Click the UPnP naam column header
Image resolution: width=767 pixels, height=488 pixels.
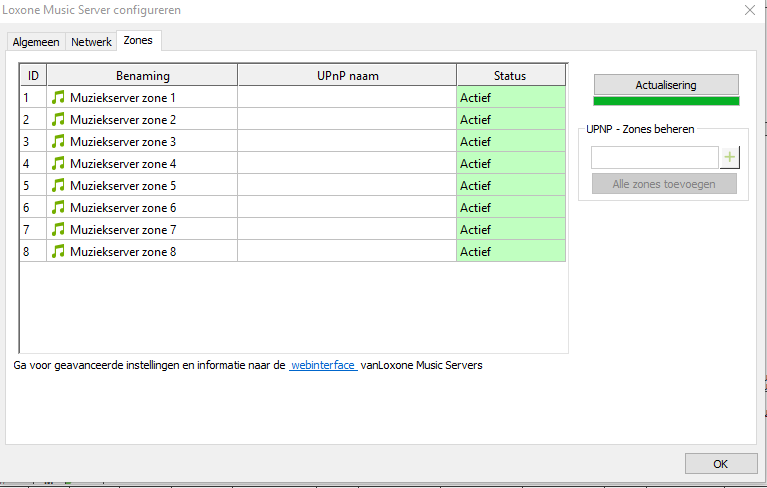(x=347, y=76)
